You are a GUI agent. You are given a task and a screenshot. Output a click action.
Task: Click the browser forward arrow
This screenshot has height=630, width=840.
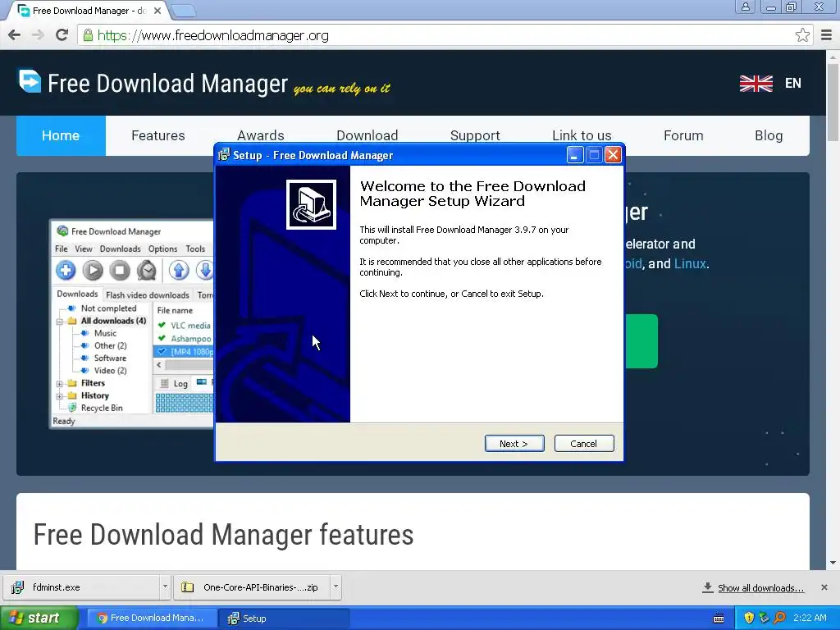38,35
